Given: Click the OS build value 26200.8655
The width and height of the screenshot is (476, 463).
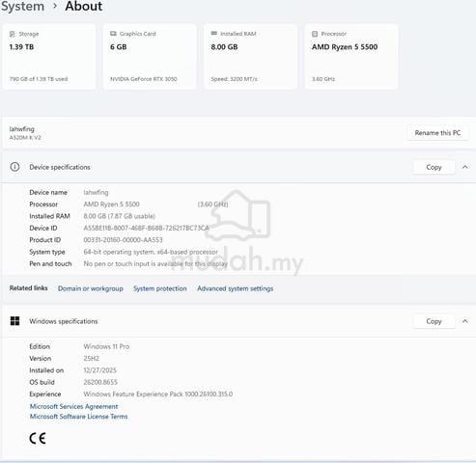Looking at the screenshot, I should tap(100, 382).
